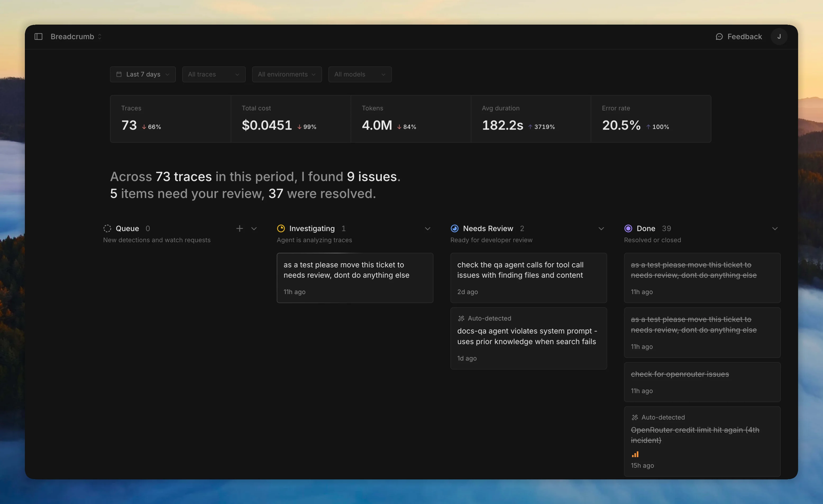Click the calendar icon in the date filter
This screenshot has width=823, height=504.
click(x=120, y=74)
